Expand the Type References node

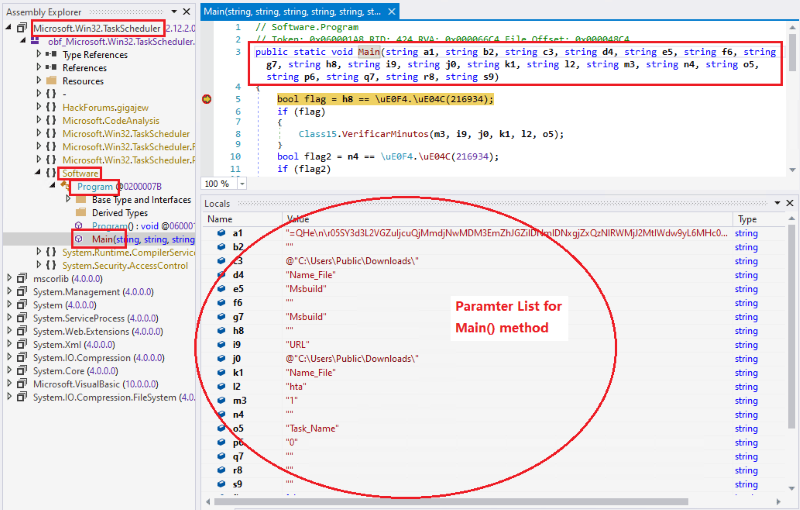(36, 55)
